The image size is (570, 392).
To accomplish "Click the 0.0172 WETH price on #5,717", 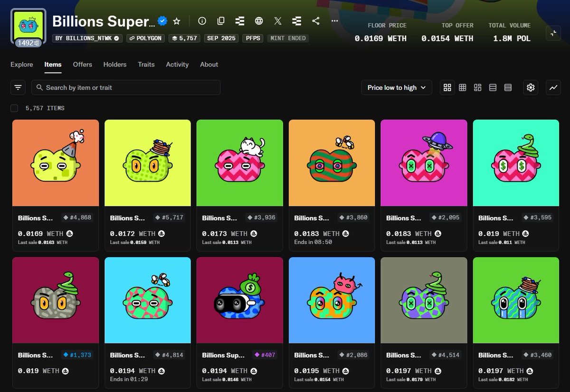I will pos(133,233).
